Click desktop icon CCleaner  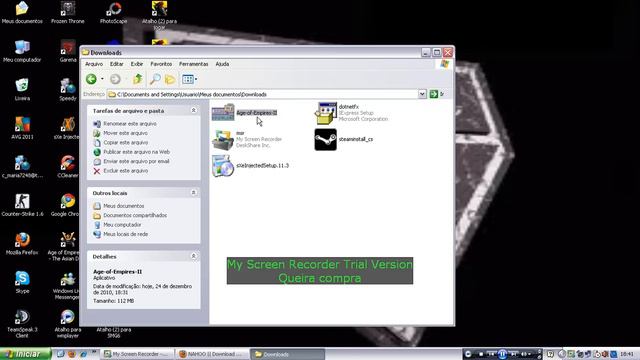68,167
